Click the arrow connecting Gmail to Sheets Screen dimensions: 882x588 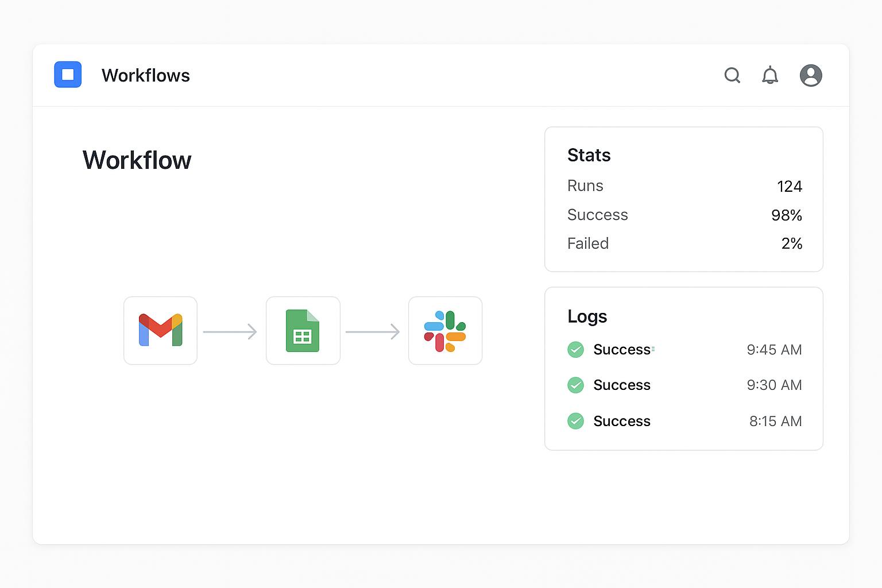pyautogui.click(x=230, y=331)
